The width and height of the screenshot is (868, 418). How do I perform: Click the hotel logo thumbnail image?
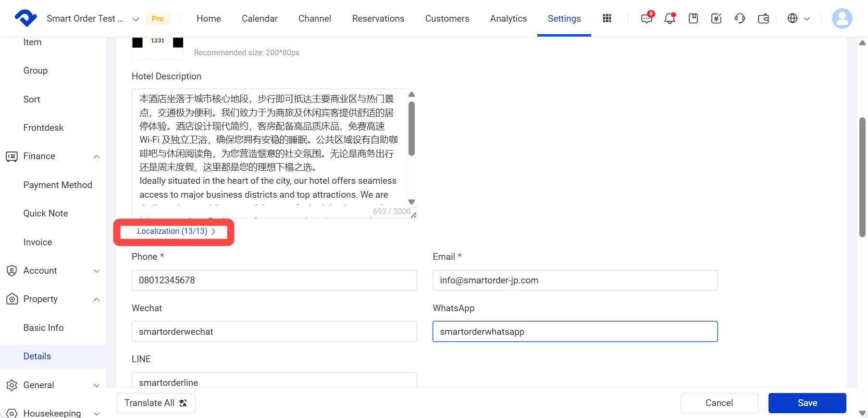(158, 48)
